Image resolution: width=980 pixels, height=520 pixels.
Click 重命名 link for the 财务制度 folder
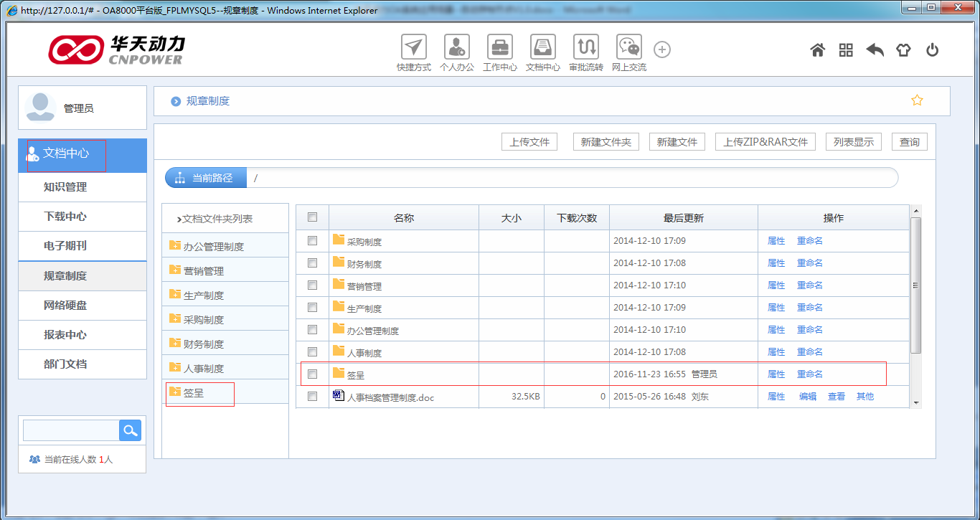click(809, 263)
